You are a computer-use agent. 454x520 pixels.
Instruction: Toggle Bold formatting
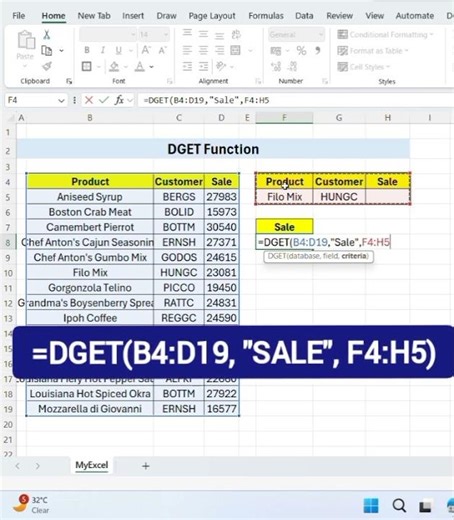point(87,50)
